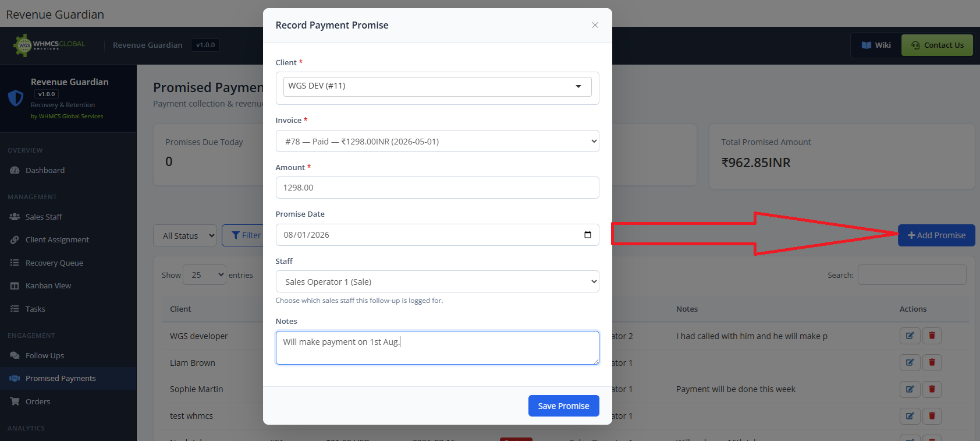Edit the test whmcs promise row
This screenshot has height=441, width=980.
(x=910, y=416)
